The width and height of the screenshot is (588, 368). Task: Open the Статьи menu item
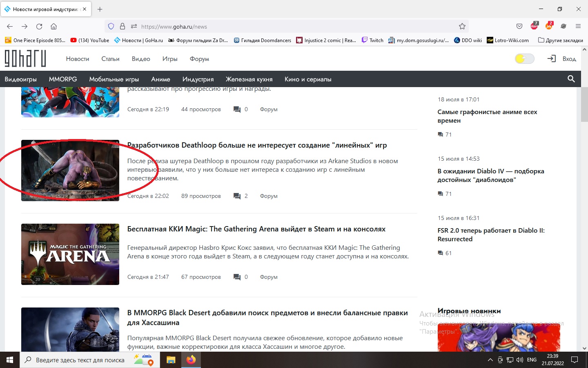click(110, 59)
